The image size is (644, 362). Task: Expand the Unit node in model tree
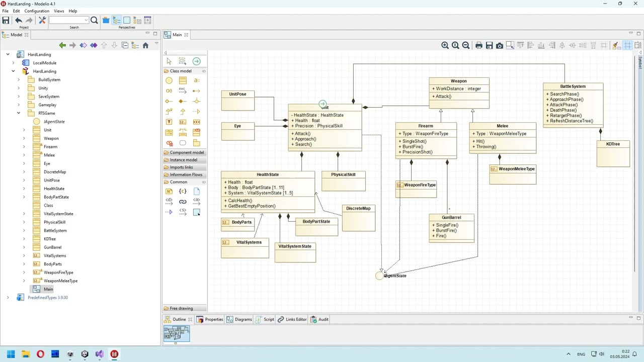(x=24, y=130)
